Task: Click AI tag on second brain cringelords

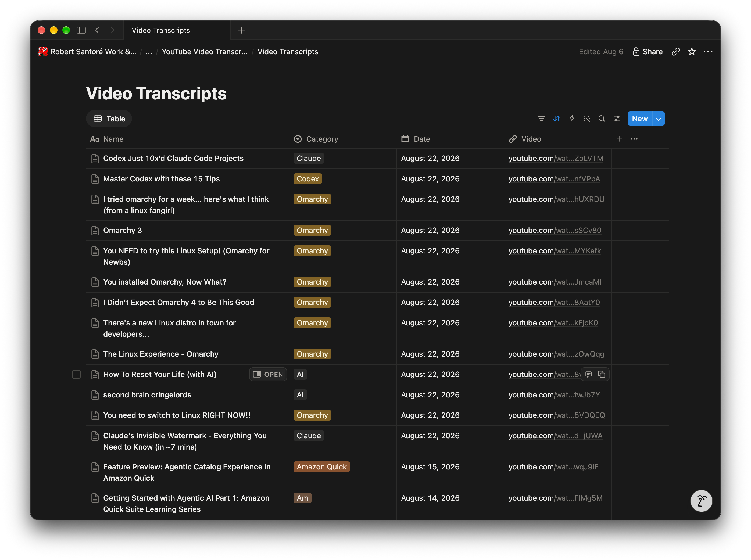Action: (x=300, y=395)
